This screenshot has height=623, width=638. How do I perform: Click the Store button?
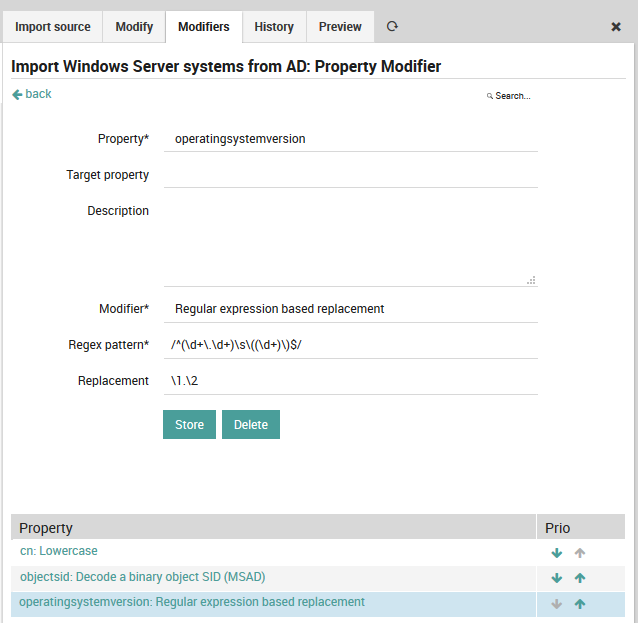[189, 425]
